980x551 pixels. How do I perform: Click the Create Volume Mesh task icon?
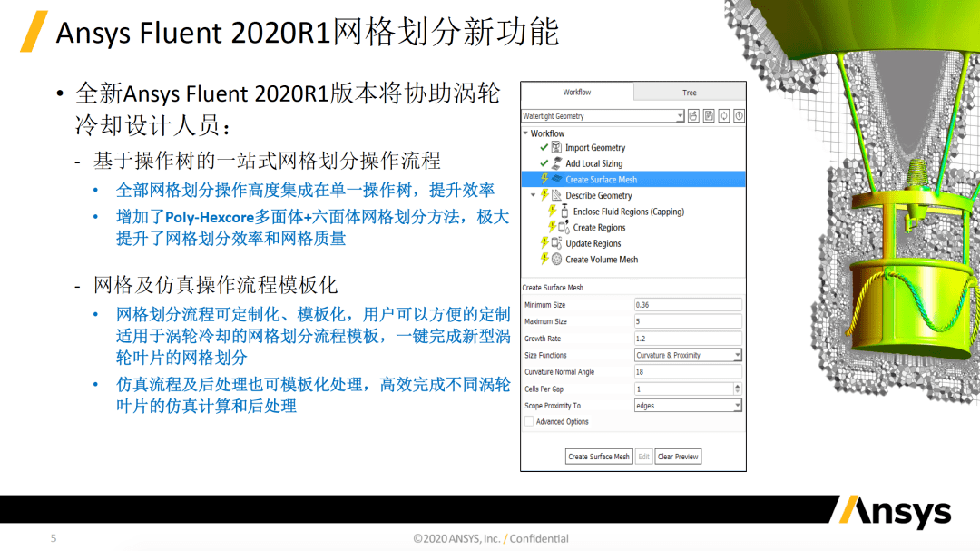(x=556, y=259)
